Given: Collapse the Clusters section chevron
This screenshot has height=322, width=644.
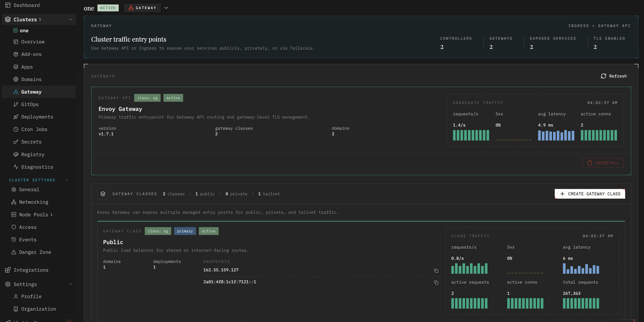Looking at the screenshot, I should tap(71, 19).
